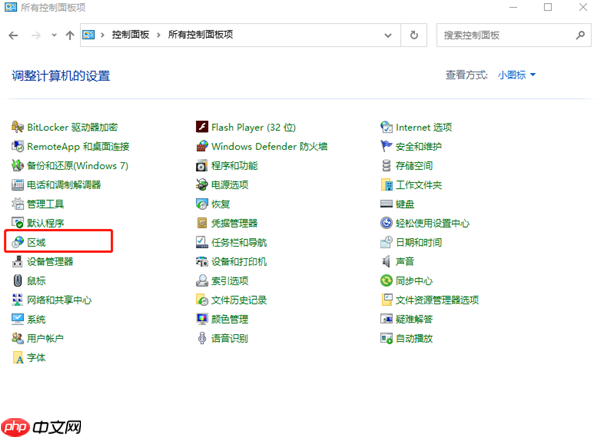Click the 安全和维护 flag icon
Screen dimensions: 600x437
[x=386, y=146]
